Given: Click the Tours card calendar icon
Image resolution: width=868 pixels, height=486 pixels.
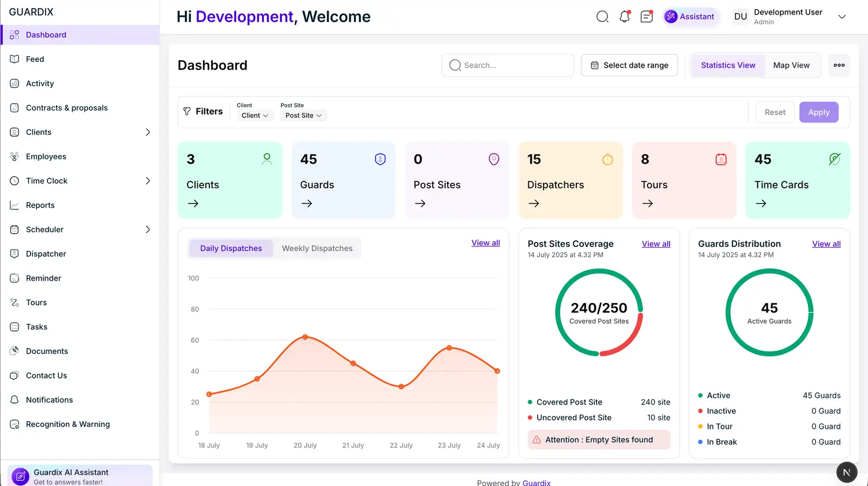Looking at the screenshot, I should pos(721,159).
